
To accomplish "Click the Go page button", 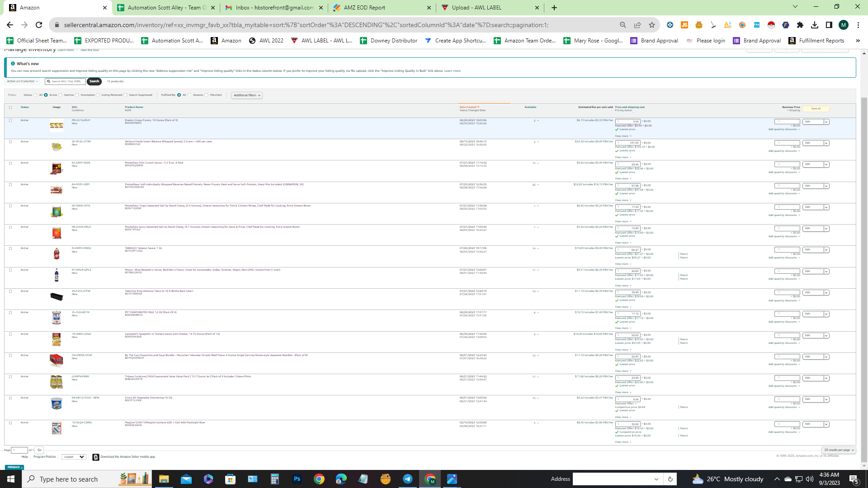I will pyautogui.click(x=39, y=450).
